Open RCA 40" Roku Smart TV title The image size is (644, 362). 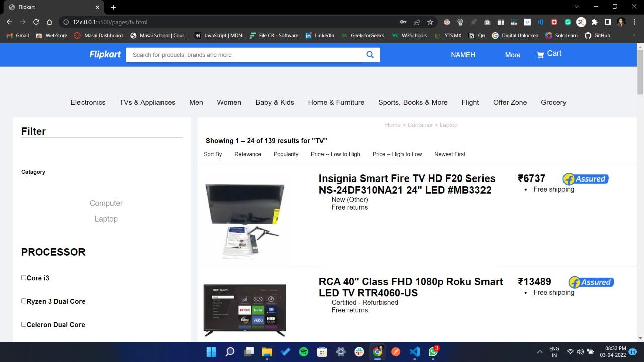[x=411, y=287]
